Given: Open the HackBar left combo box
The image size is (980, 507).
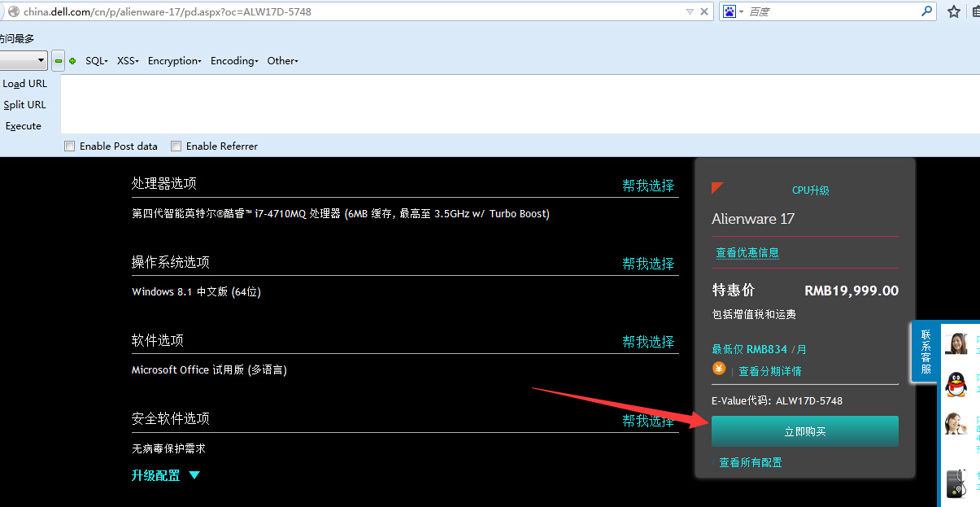Looking at the screenshot, I should click(24, 61).
